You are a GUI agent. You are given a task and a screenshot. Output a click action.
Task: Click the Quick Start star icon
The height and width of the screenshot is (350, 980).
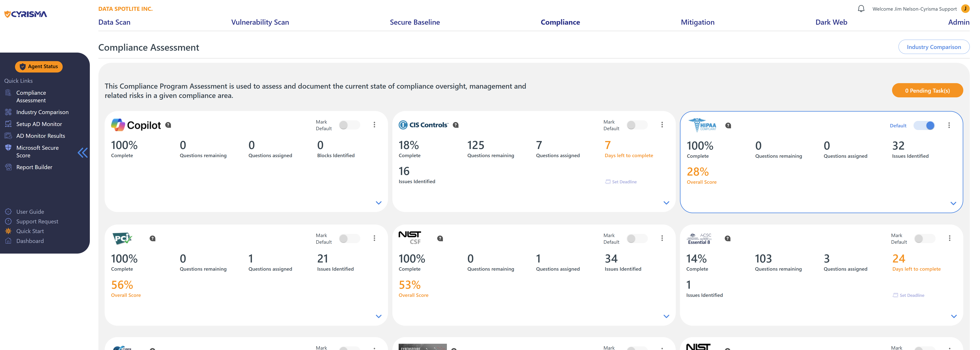point(8,231)
